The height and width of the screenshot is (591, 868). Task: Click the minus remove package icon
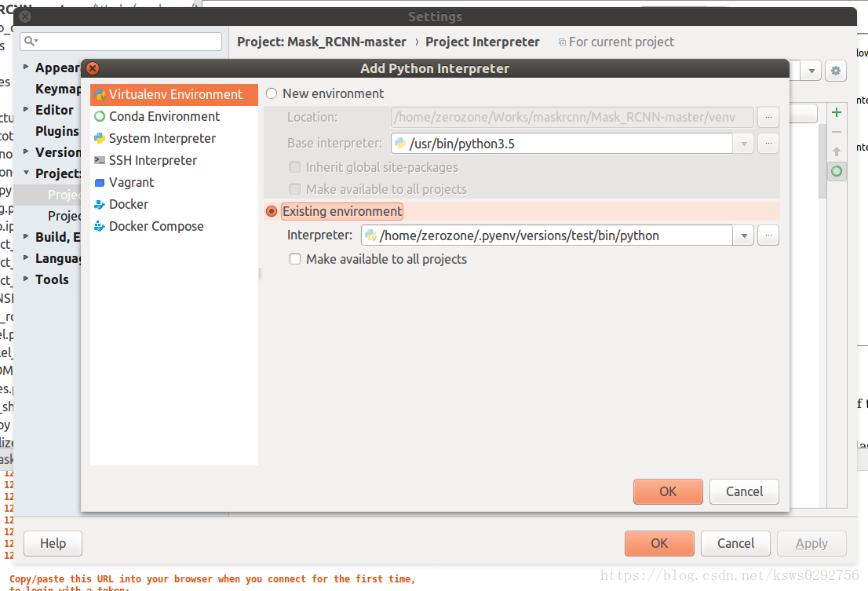point(837,132)
